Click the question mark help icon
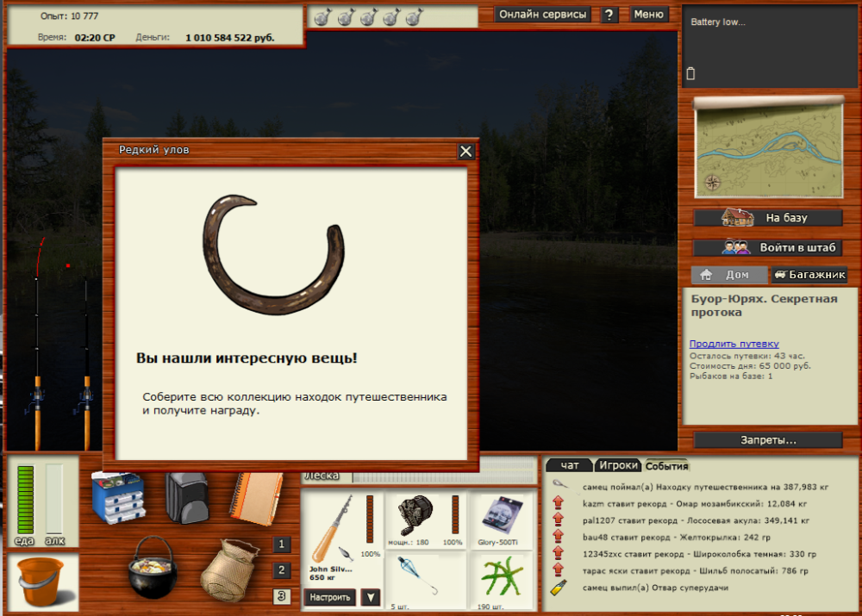The width and height of the screenshot is (862, 616). [x=609, y=15]
